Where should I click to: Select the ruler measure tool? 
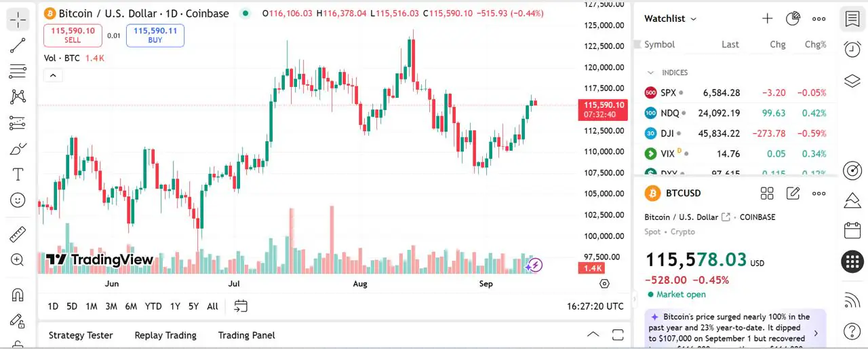point(18,235)
